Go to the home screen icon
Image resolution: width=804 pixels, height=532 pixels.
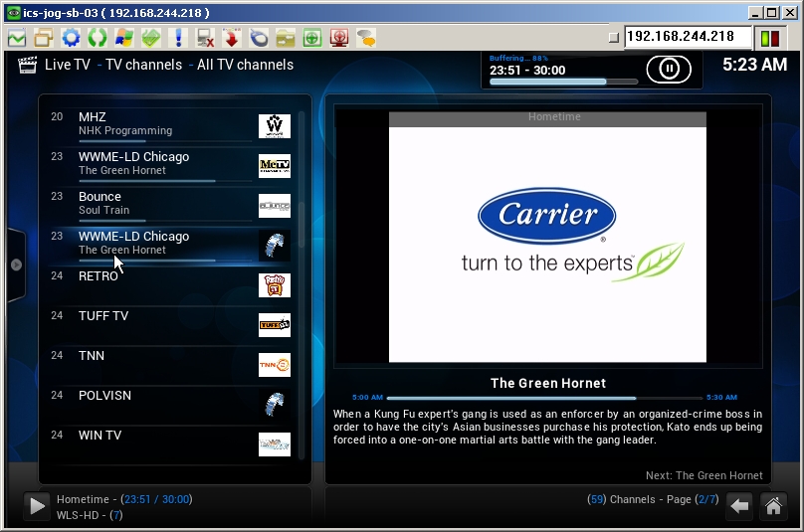773,506
